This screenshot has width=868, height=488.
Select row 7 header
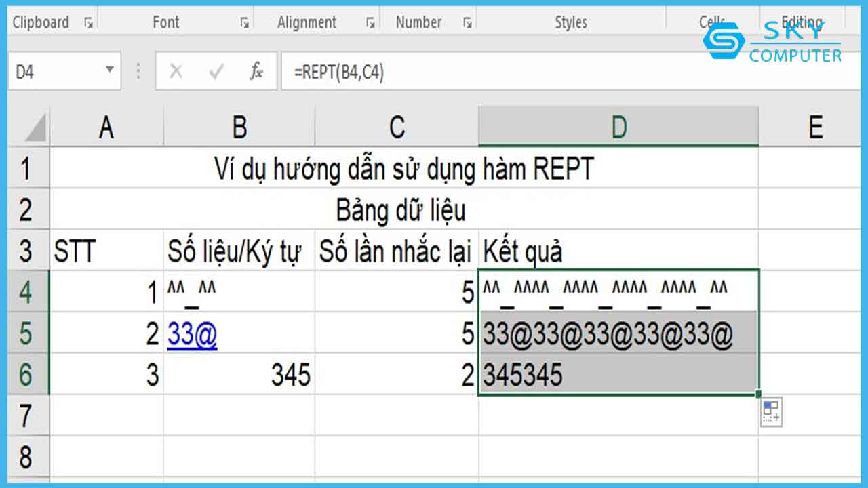pyautogui.click(x=29, y=416)
